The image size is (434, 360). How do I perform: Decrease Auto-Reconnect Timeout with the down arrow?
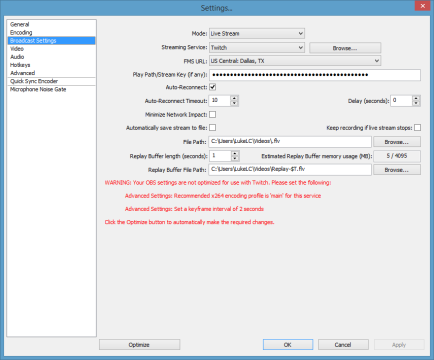[x=234, y=103]
